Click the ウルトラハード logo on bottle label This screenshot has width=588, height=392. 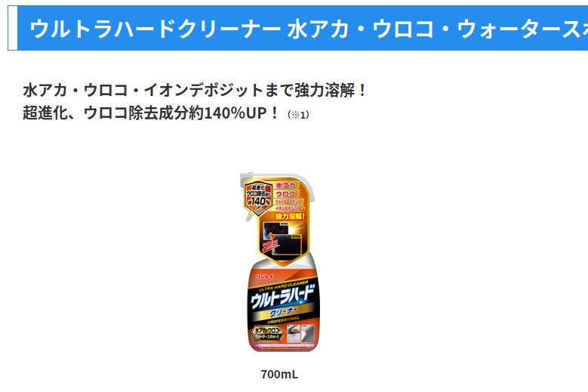point(283,297)
